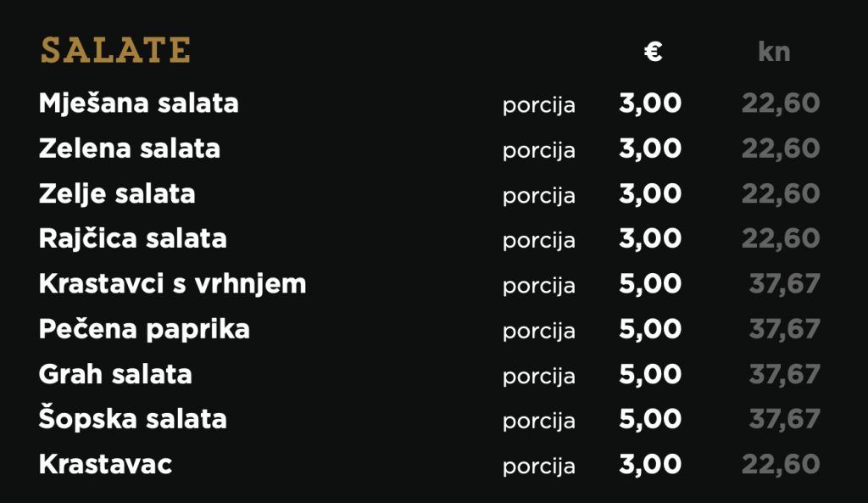Select the euro currency symbol header
The image size is (868, 503).
pyautogui.click(x=654, y=52)
